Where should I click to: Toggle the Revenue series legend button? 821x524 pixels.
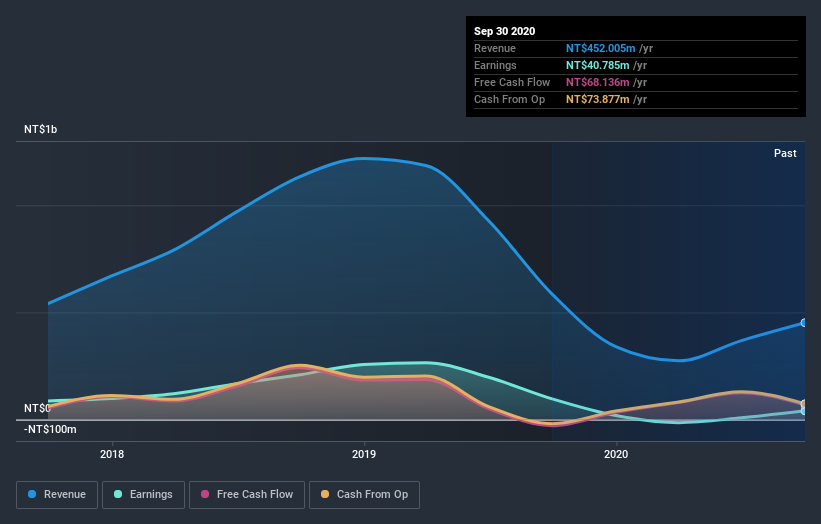(57, 495)
